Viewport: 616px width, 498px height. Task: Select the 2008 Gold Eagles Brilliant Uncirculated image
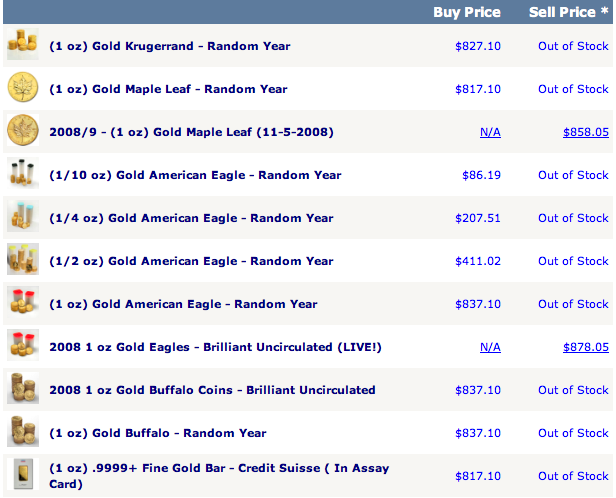pos(23,345)
